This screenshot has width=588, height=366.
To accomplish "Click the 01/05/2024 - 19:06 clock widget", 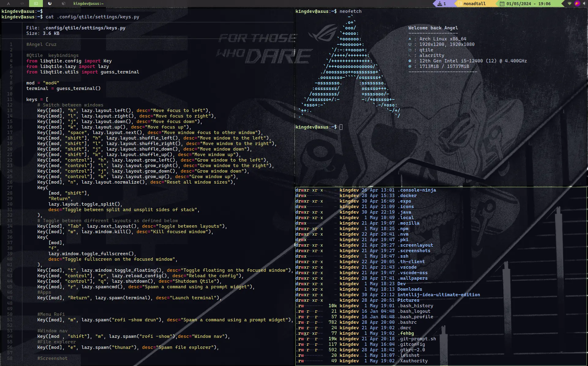I will pyautogui.click(x=528, y=4).
